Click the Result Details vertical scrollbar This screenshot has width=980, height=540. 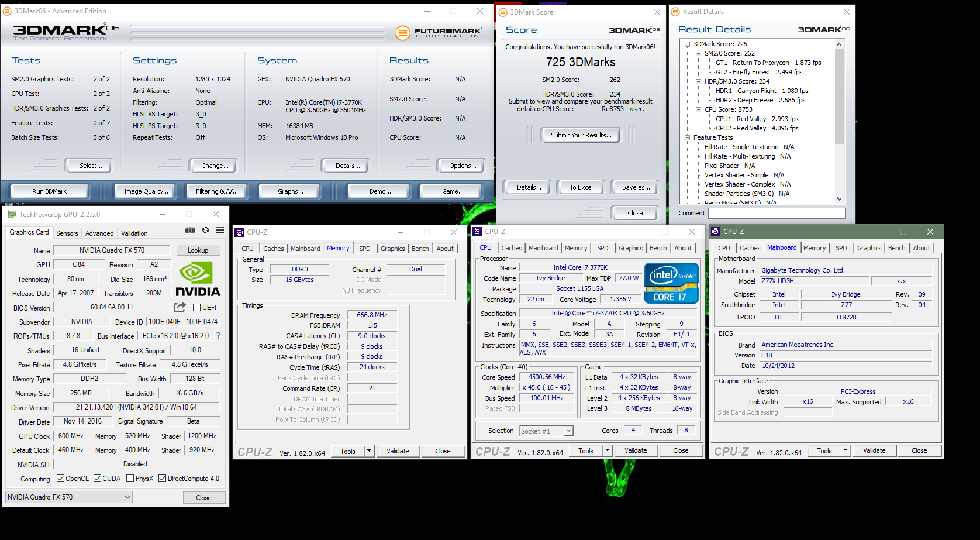coord(839,122)
